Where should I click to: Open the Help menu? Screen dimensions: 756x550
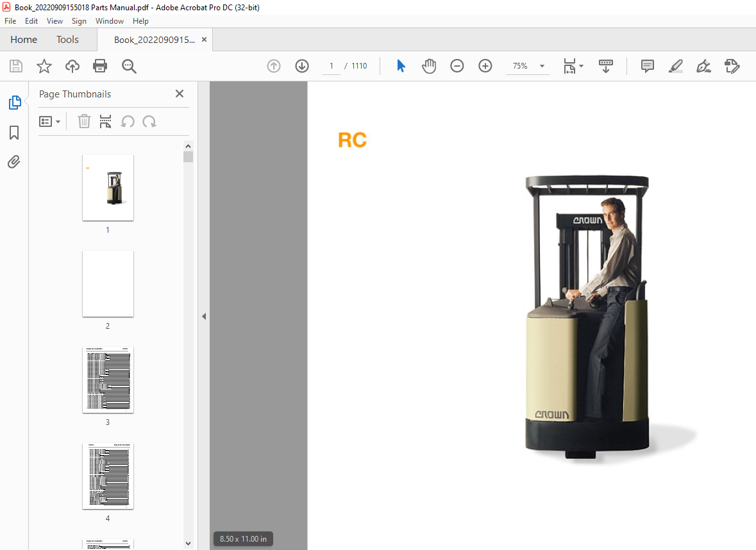coord(140,21)
